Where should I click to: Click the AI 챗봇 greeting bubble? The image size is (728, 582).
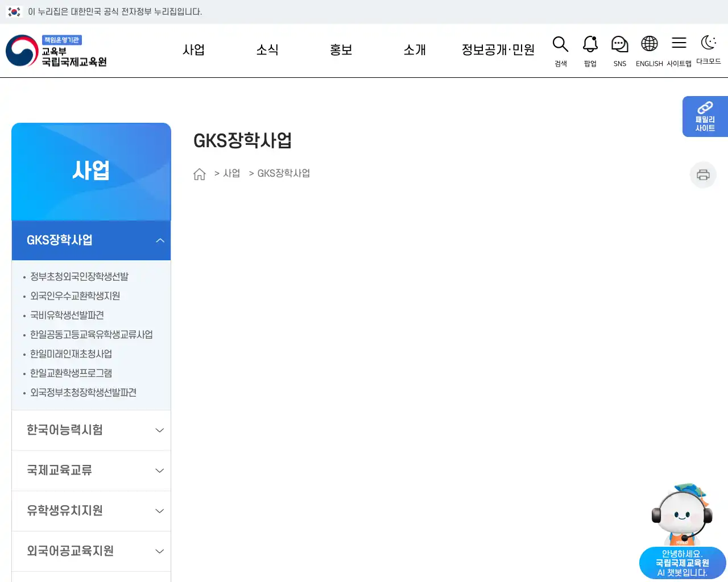point(682,563)
